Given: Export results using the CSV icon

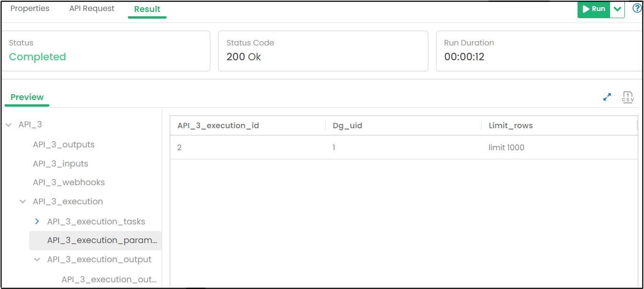Looking at the screenshot, I should 628,97.
